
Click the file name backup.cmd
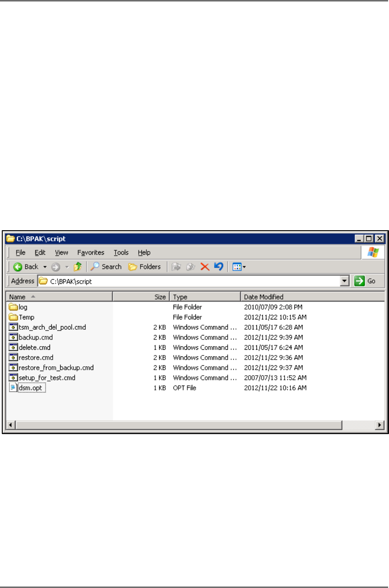click(36, 338)
